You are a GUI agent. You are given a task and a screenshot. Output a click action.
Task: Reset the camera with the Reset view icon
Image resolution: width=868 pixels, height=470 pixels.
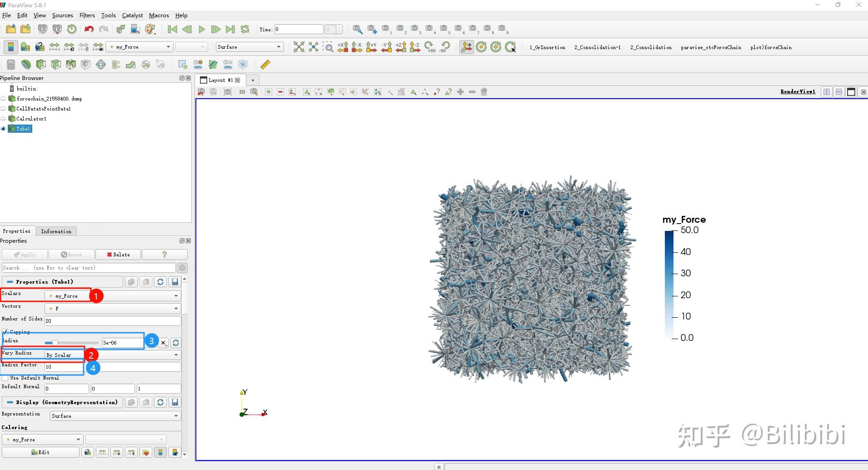coord(299,47)
